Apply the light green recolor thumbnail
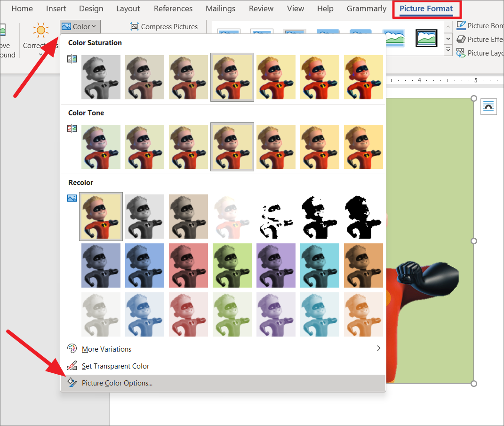The image size is (504, 426). (x=232, y=314)
